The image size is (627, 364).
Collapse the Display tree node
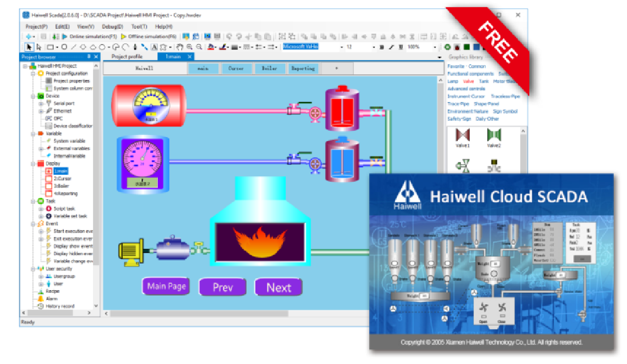pyautogui.click(x=33, y=164)
